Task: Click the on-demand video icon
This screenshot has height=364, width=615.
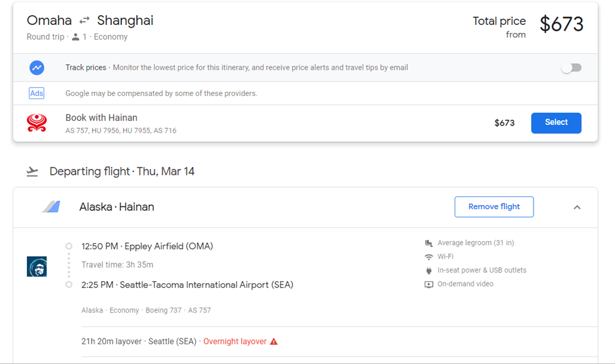Action: pos(429,284)
